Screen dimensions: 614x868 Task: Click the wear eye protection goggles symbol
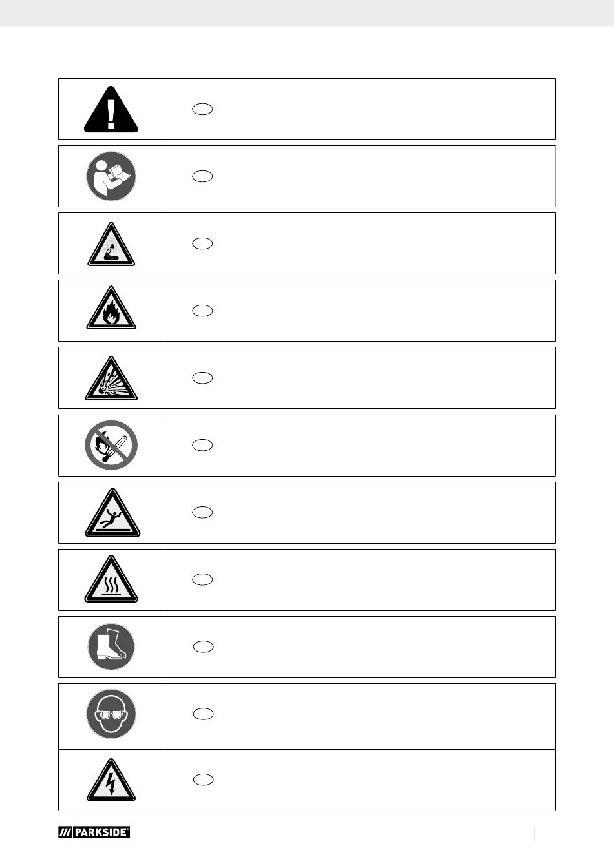coord(111,714)
